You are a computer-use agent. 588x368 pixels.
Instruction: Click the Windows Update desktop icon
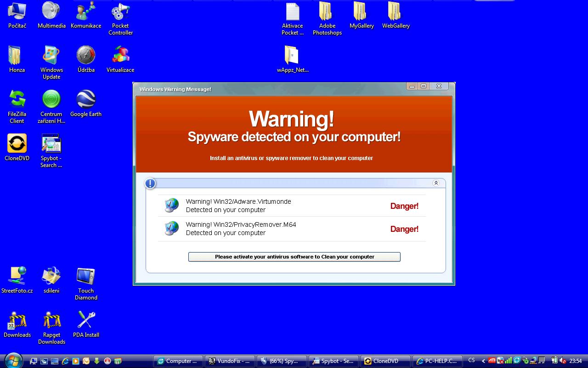tap(51, 55)
